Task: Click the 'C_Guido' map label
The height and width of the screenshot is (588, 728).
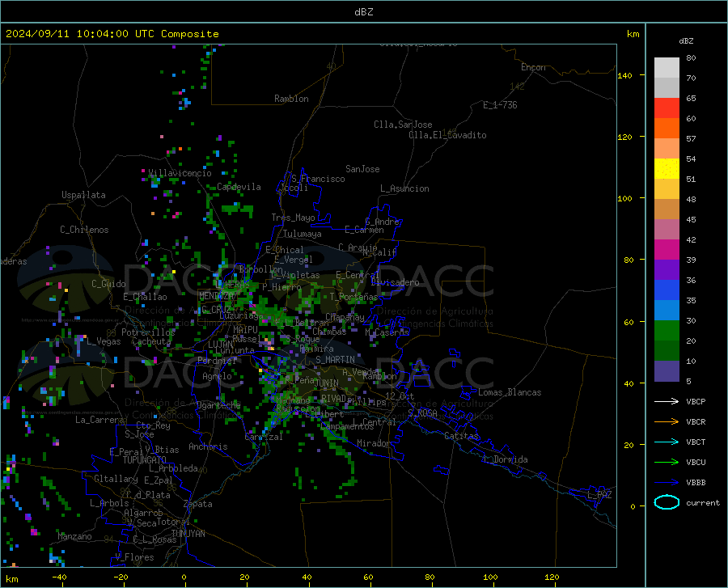Action: click(x=108, y=284)
